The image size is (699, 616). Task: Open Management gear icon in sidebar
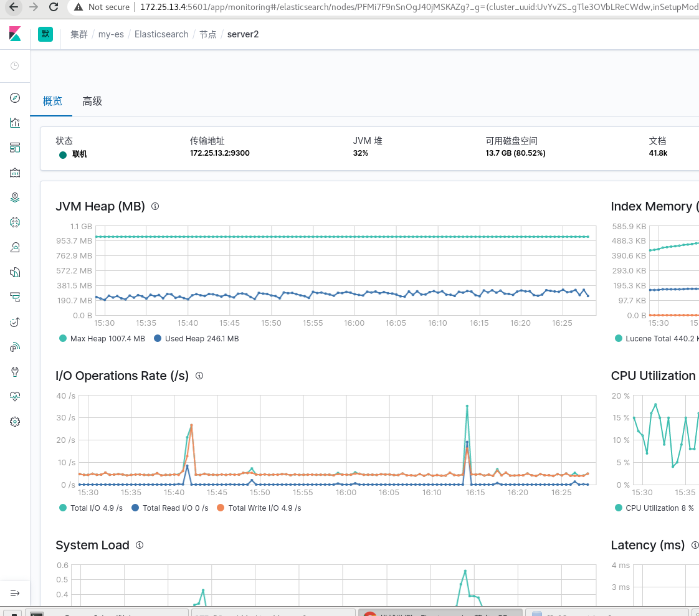15,422
